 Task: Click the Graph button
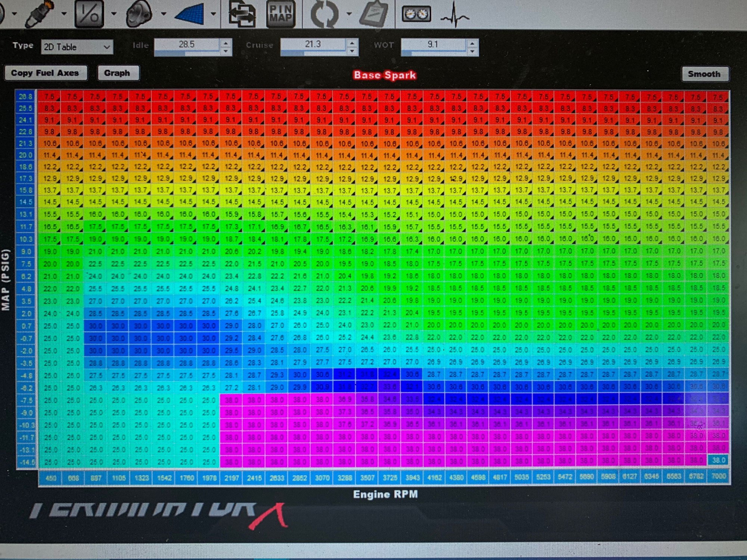117,73
